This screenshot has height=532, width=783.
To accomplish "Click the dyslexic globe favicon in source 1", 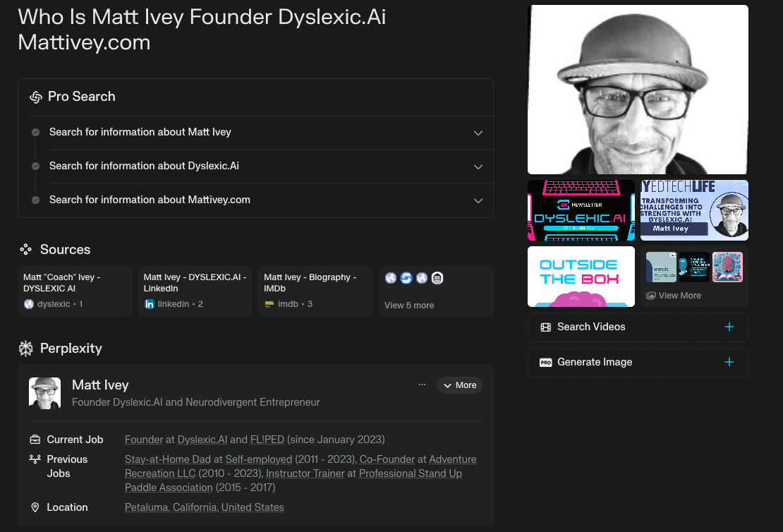I will point(29,303).
